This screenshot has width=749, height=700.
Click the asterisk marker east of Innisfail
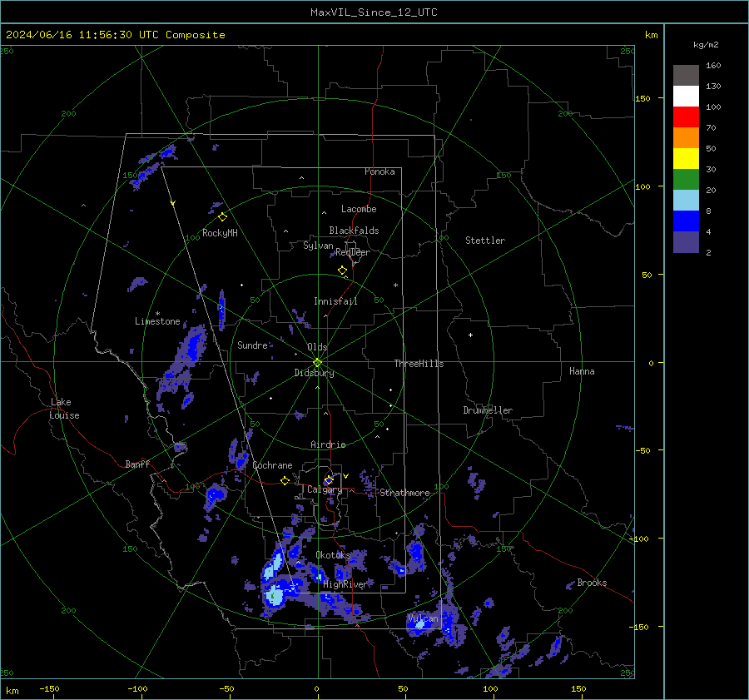[x=395, y=285]
